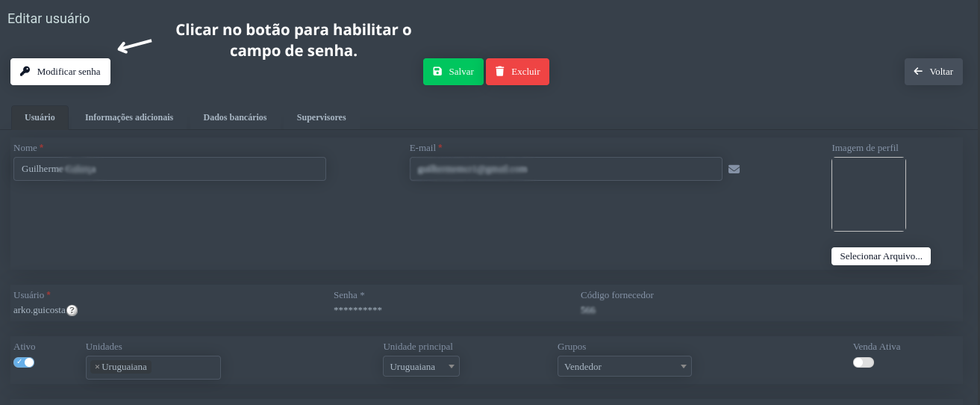Click the key icon on Modificar senha
This screenshot has width=980, height=405.
pos(25,72)
